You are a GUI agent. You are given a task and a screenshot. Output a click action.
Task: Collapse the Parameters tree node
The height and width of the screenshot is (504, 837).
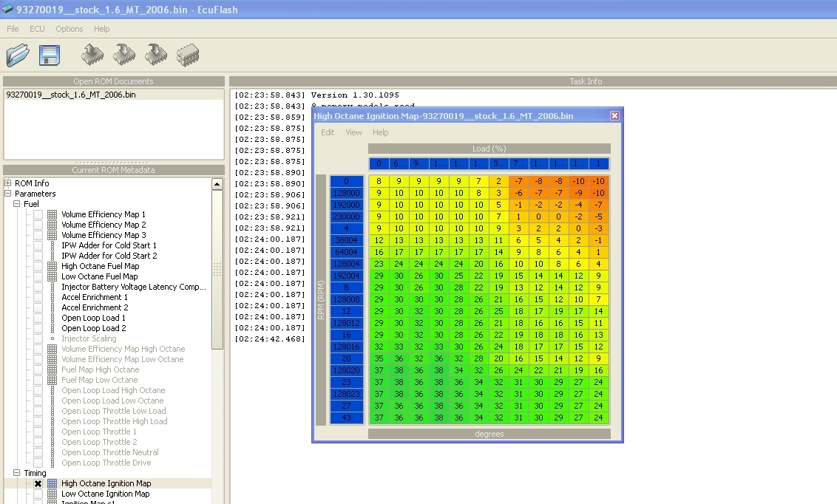pyautogui.click(x=8, y=194)
